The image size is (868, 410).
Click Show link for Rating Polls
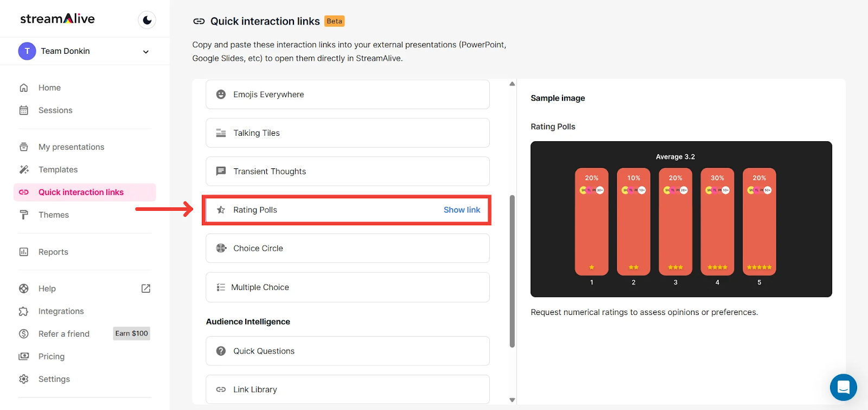click(x=462, y=210)
